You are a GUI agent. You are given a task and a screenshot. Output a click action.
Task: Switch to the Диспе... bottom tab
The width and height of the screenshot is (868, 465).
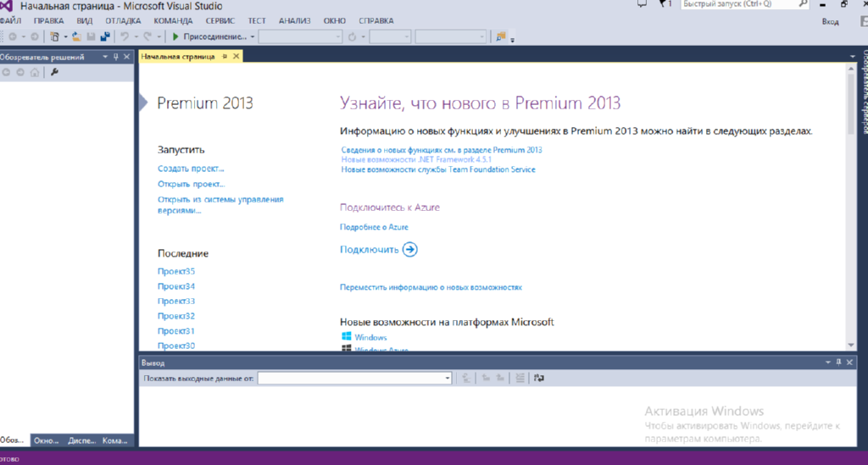click(81, 440)
